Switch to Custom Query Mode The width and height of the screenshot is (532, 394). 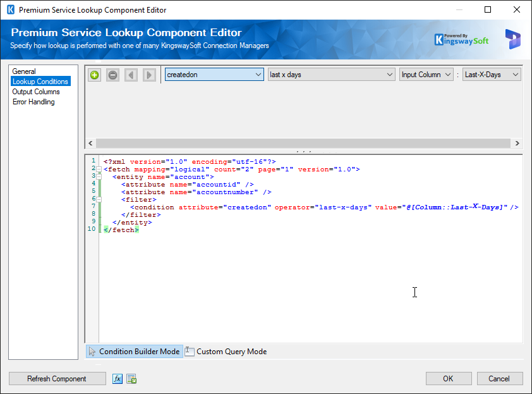tap(226, 352)
